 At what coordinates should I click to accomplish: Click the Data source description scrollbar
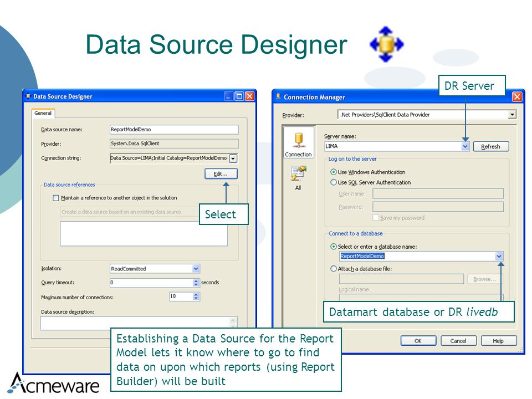[x=233, y=323]
